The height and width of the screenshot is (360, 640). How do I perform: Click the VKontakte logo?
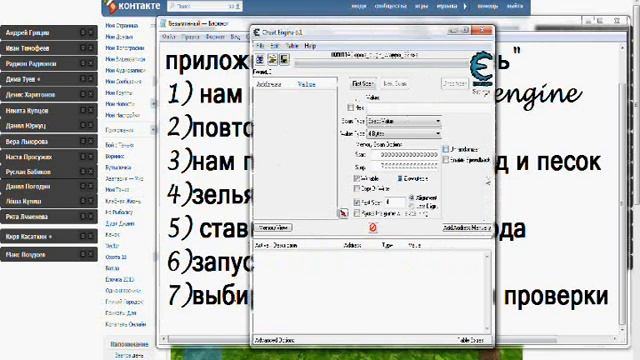132,6
